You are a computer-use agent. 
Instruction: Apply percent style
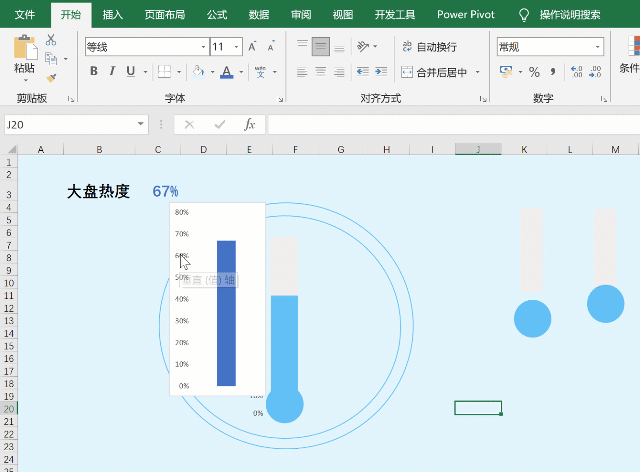pyautogui.click(x=534, y=72)
